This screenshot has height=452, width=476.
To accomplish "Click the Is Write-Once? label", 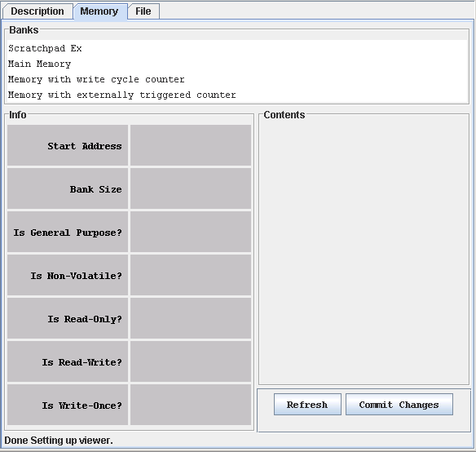I will pos(68,405).
